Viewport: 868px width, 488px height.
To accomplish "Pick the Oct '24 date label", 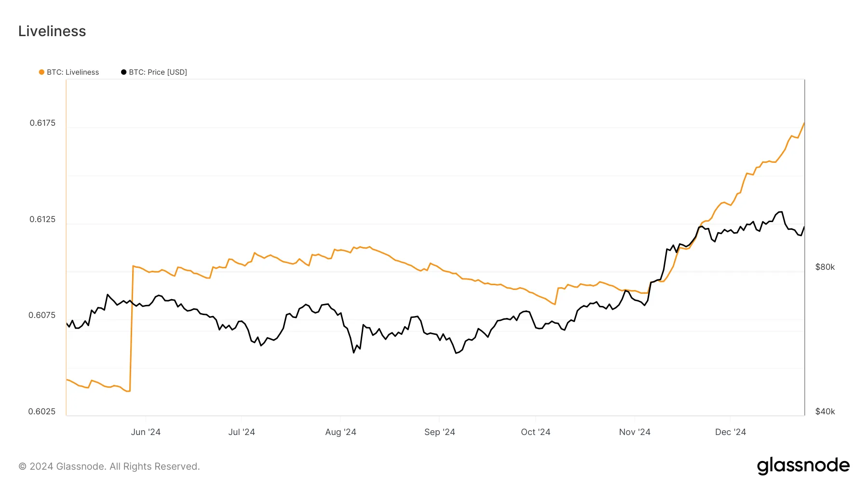I will (535, 432).
